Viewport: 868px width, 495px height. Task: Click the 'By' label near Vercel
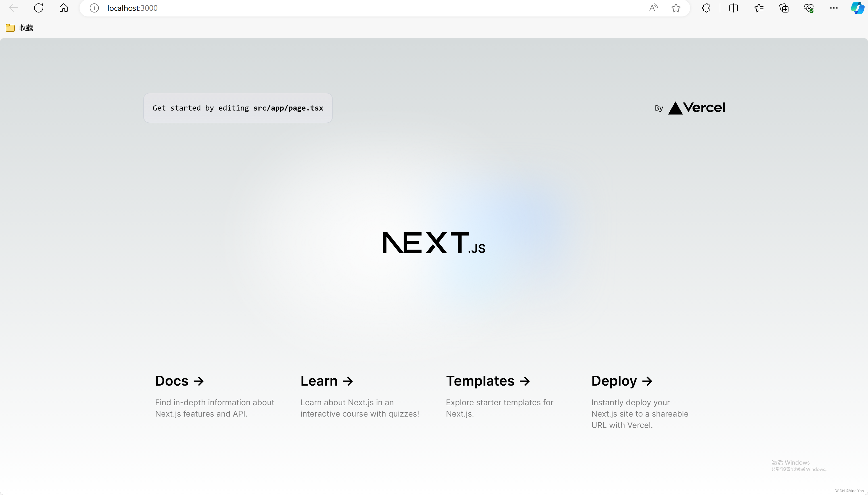[659, 108]
